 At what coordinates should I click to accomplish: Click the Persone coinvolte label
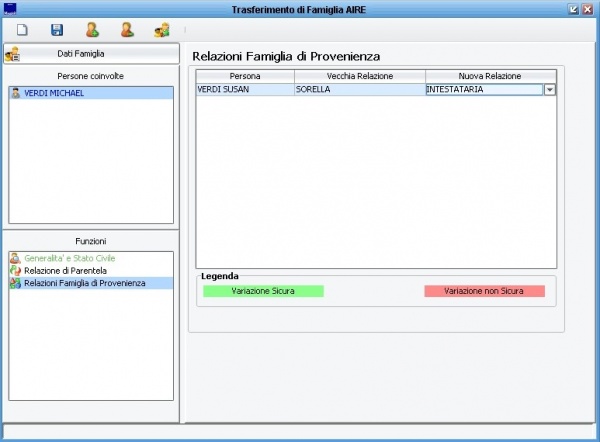(91, 76)
